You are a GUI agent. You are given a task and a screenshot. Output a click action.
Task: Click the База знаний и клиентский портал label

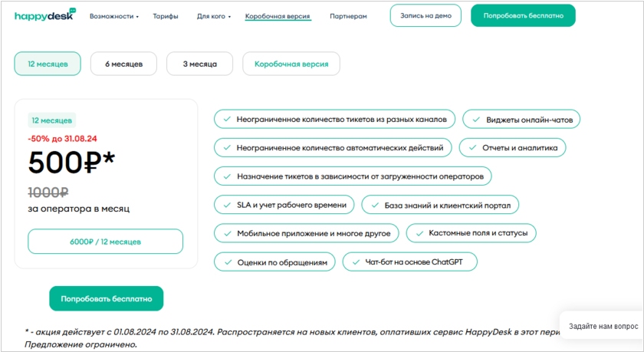(x=447, y=206)
